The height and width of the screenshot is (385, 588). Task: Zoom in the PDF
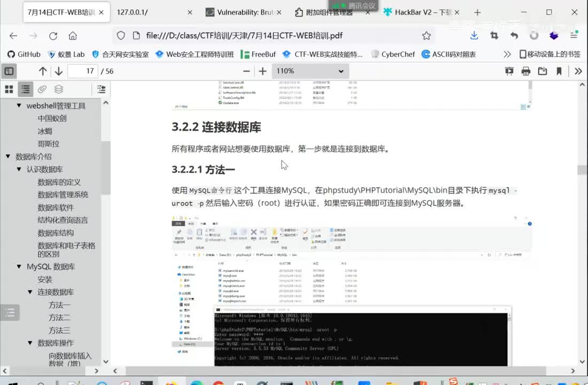(x=262, y=71)
